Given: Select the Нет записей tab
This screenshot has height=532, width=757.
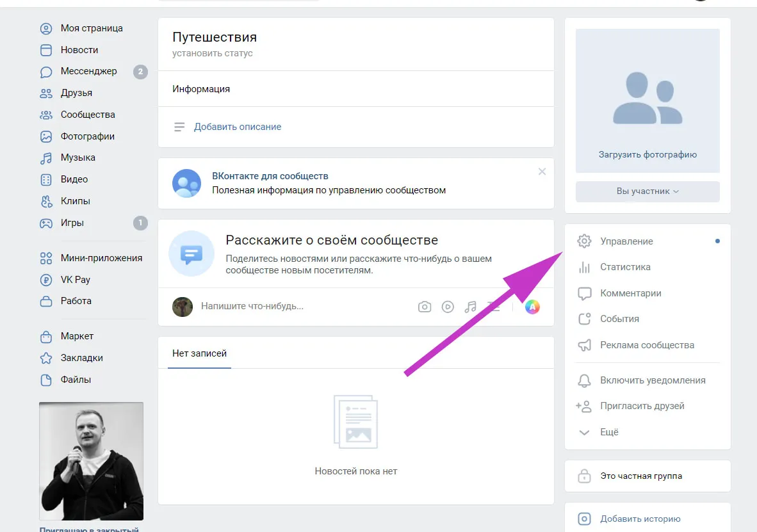Looking at the screenshot, I should click(199, 353).
